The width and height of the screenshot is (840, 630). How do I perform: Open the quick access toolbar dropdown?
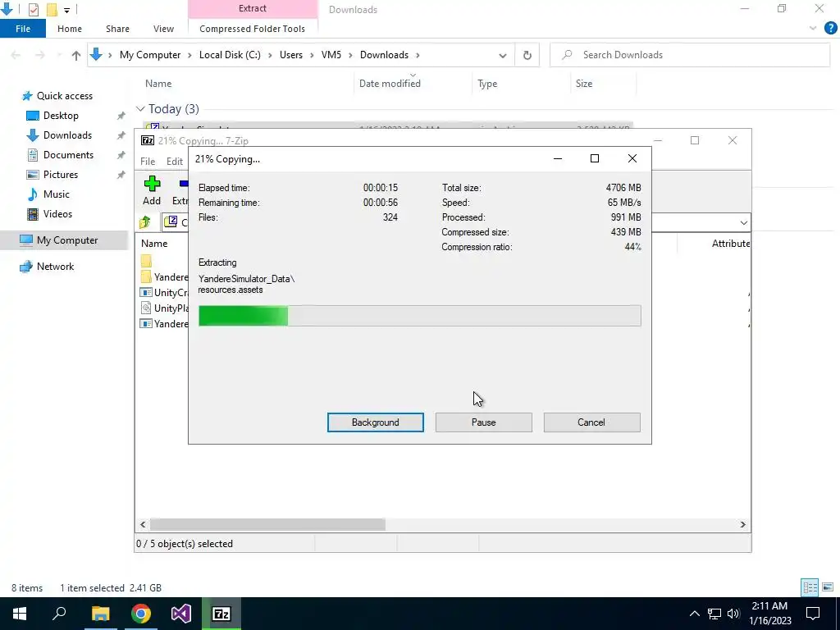pos(66,10)
